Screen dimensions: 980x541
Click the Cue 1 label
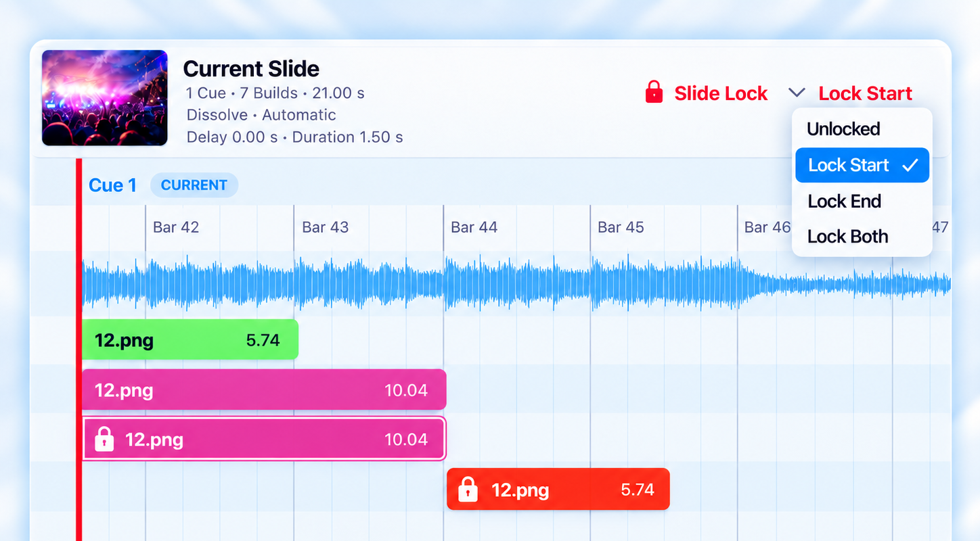pos(112,185)
